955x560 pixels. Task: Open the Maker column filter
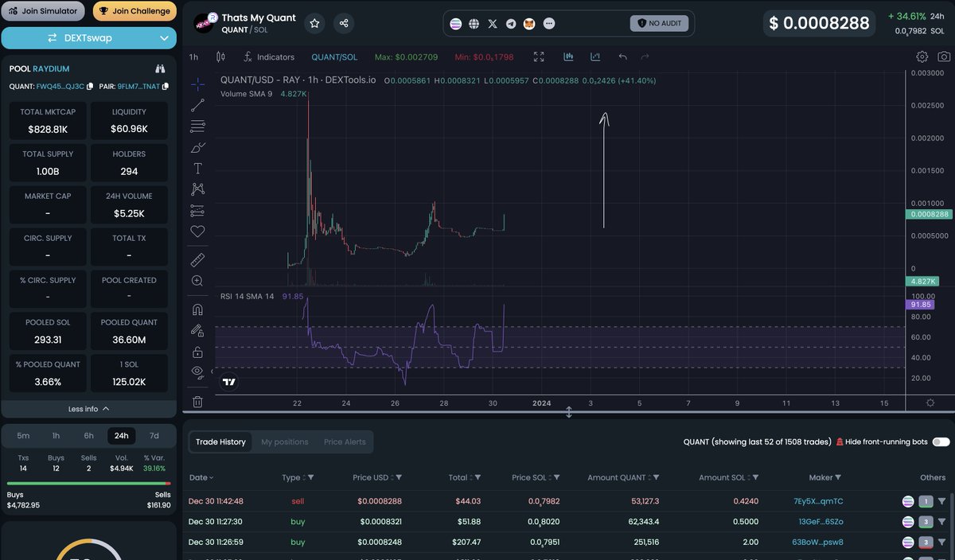838,477
